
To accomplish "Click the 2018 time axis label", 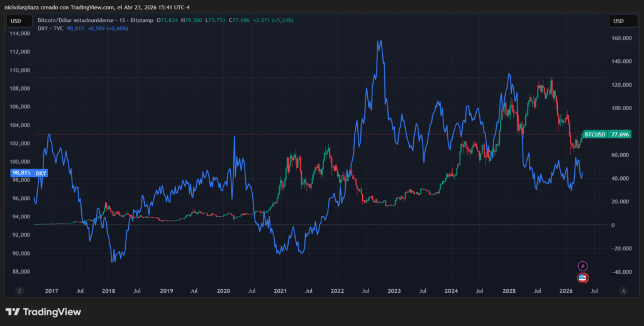I will click(108, 291).
